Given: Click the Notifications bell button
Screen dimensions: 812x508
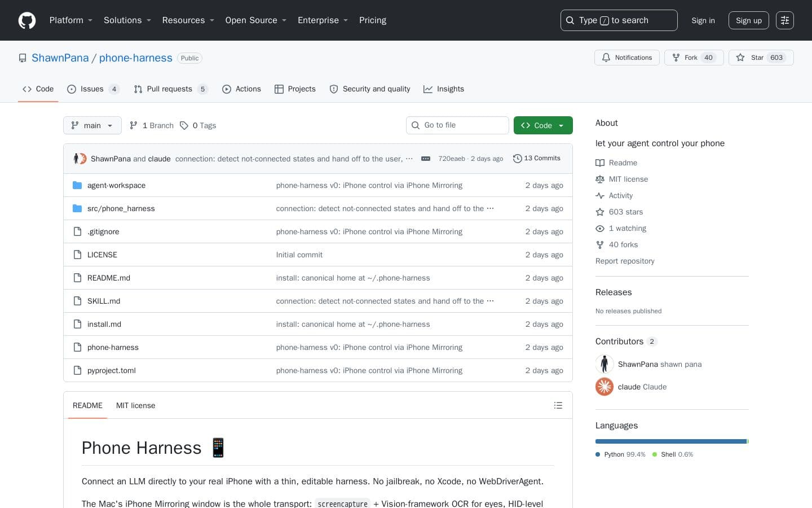Looking at the screenshot, I should click(626, 58).
